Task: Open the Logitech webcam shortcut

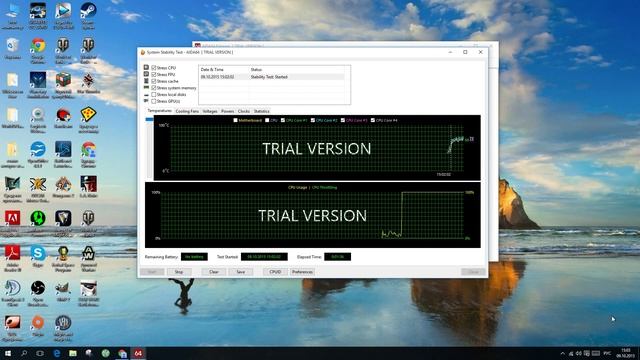Action: tap(38, 120)
